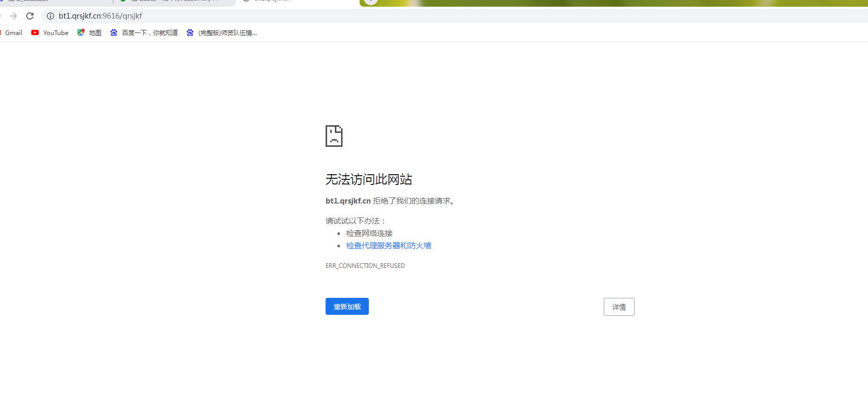Click the address bar URL bt1.qrsjkf.cn:9616/qrsjkf
The width and height of the screenshot is (868, 405).
pyautogui.click(x=100, y=16)
